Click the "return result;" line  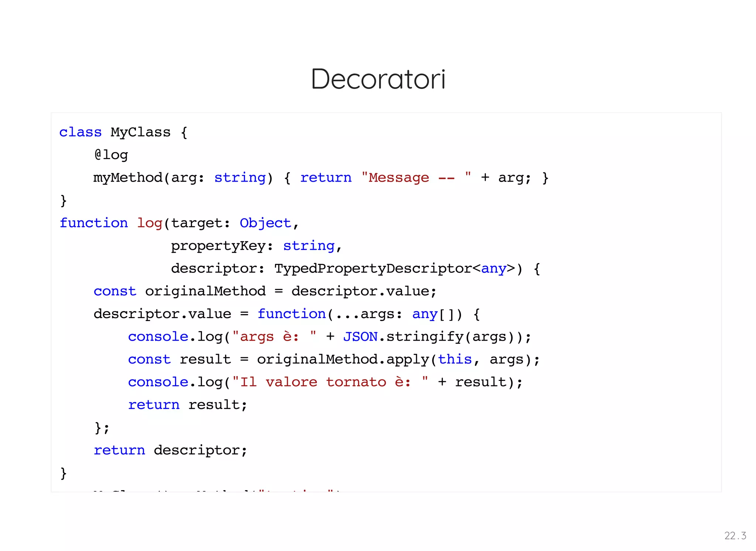(188, 405)
